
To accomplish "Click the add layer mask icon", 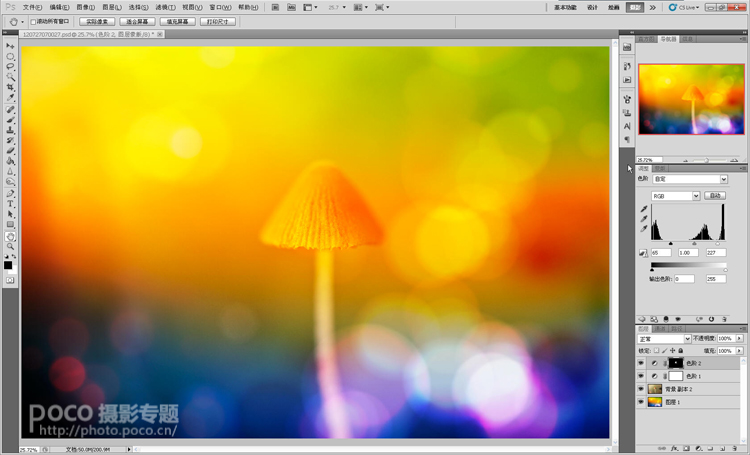I will coord(686,449).
